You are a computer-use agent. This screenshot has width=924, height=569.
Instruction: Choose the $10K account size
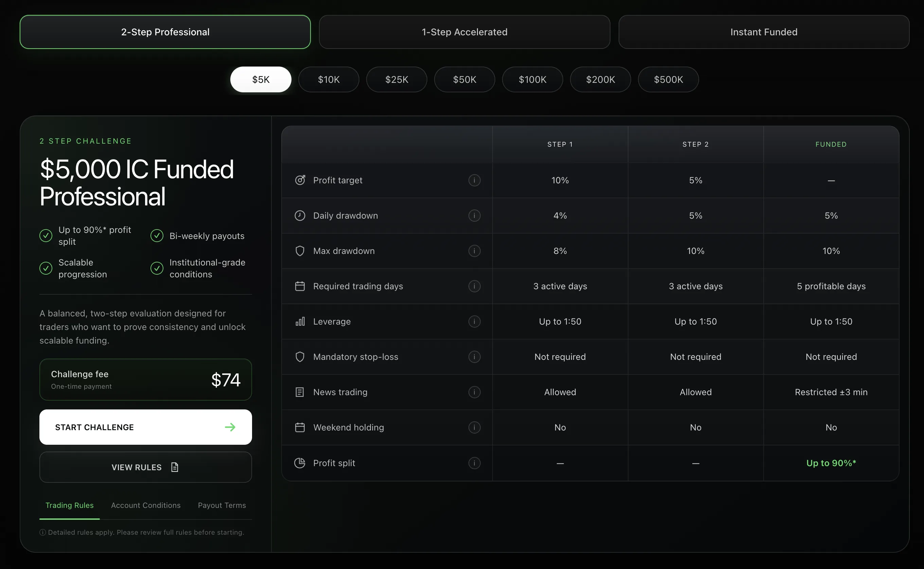(x=329, y=79)
